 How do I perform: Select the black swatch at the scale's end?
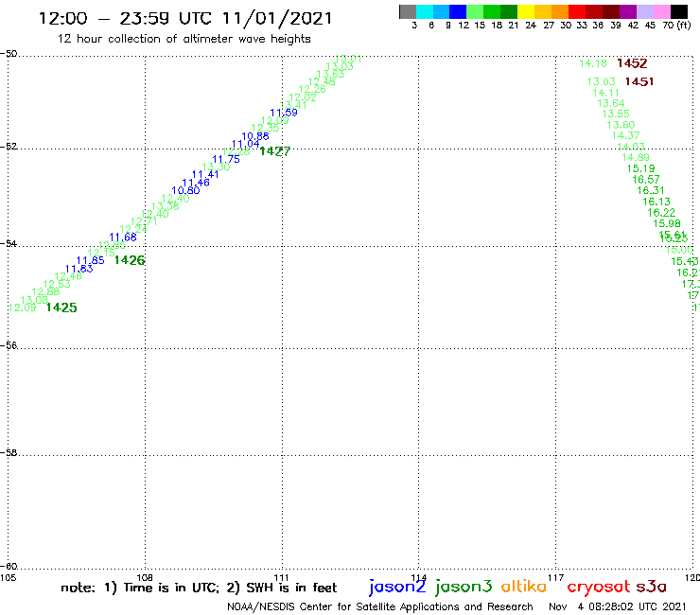[679, 11]
